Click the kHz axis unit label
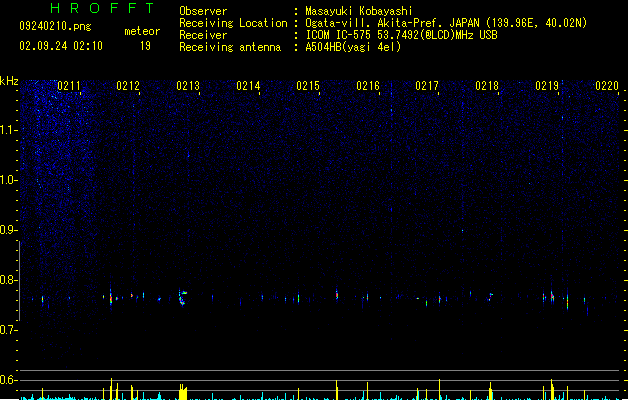629x400 pixels. point(9,81)
